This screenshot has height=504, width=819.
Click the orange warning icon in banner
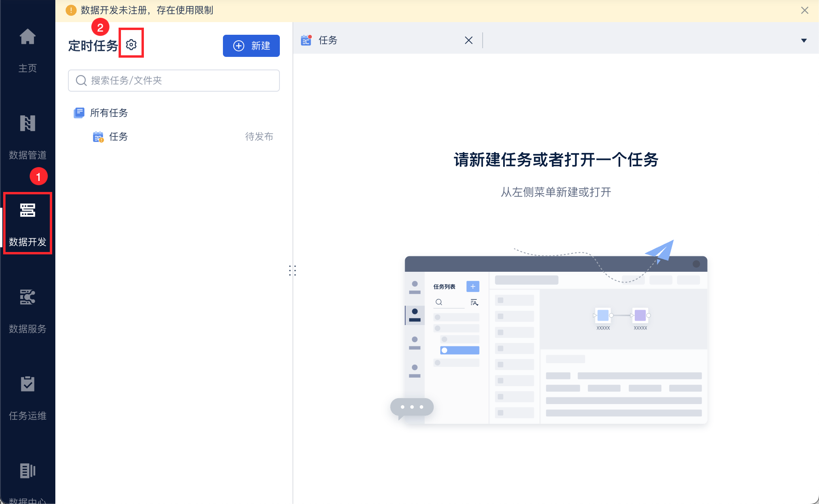(71, 10)
